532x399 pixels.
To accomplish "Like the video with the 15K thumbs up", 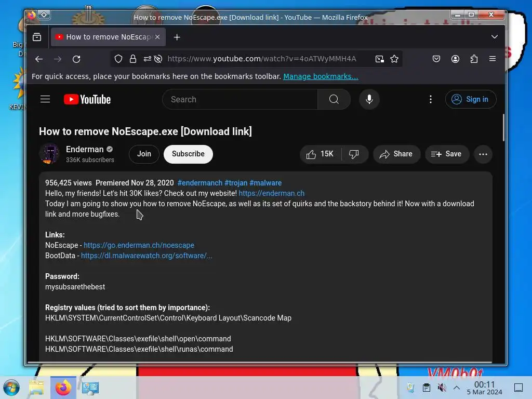I will tap(320, 154).
